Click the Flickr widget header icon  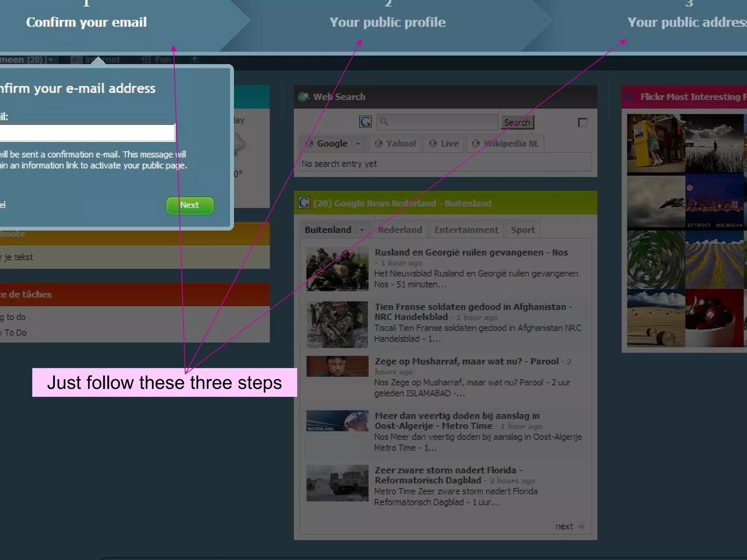tap(629, 97)
